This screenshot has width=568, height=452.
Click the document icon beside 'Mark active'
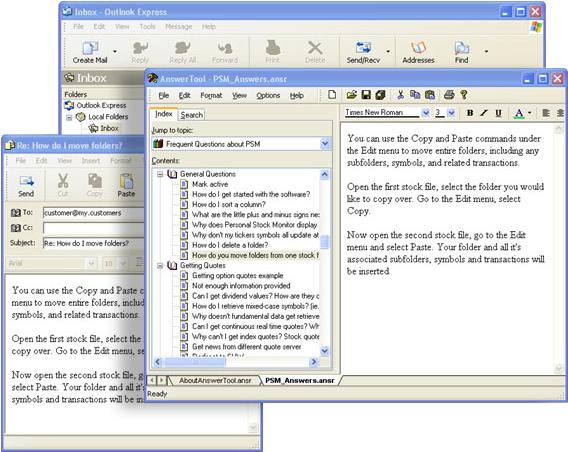click(184, 184)
